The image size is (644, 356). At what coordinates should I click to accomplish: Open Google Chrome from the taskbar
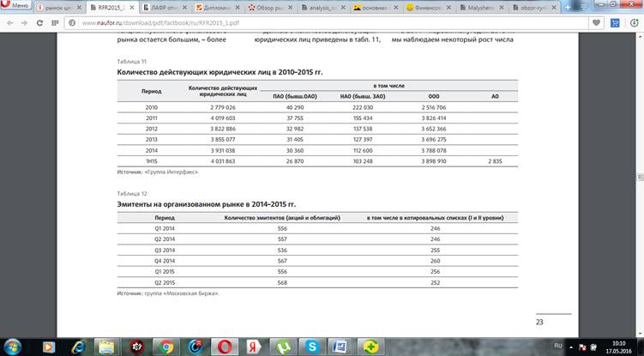pos(166,345)
